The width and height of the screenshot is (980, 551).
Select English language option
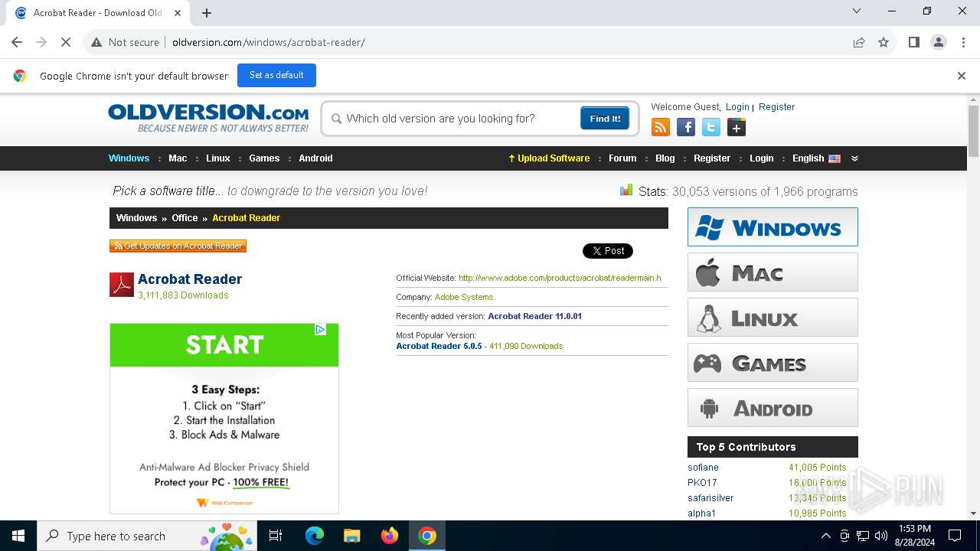point(816,158)
